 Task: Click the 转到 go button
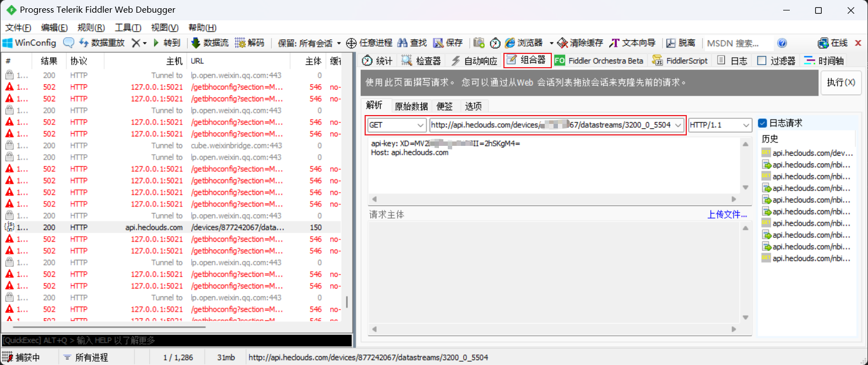tap(166, 43)
